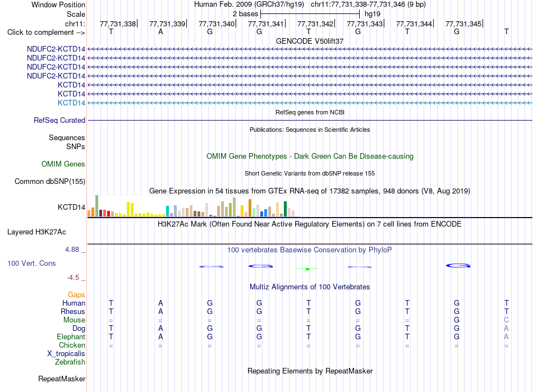Click the 'Multiz Alignments of 100 Vertebrates' title

click(310, 287)
